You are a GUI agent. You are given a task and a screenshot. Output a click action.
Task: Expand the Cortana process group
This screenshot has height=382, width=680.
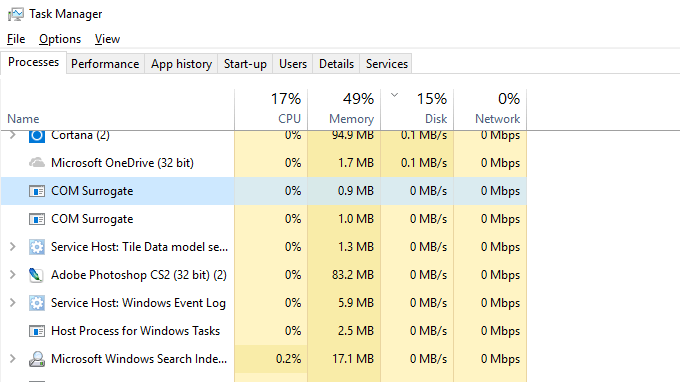(13, 135)
